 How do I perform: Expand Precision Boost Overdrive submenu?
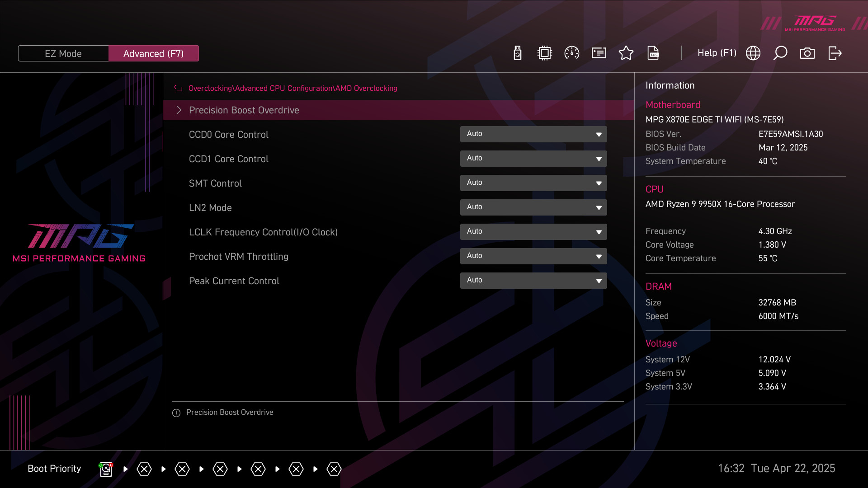pos(398,110)
